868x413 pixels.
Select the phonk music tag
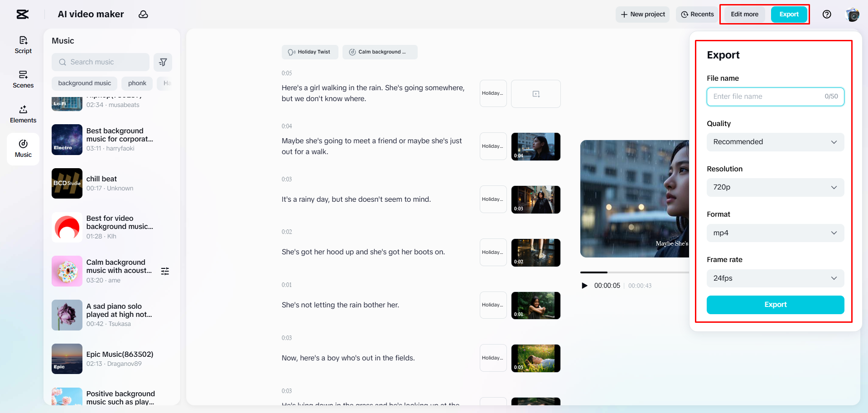pyautogui.click(x=137, y=83)
